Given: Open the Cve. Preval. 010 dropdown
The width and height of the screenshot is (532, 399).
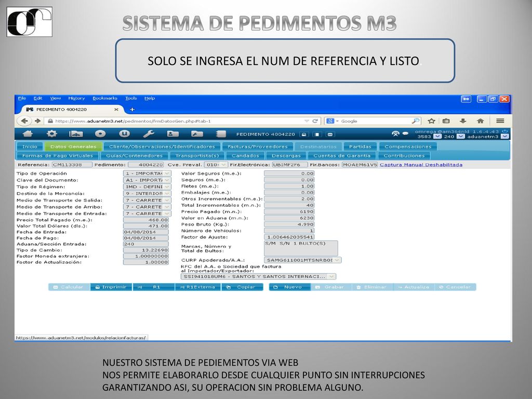Looking at the screenshot, I should (x=216, y=165).
